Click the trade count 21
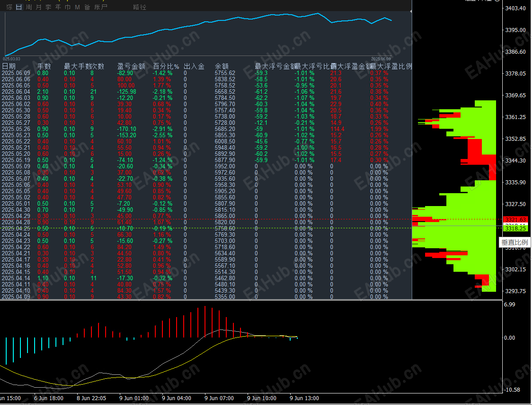Viewport: 532px width, 405px height. (94, 91)
